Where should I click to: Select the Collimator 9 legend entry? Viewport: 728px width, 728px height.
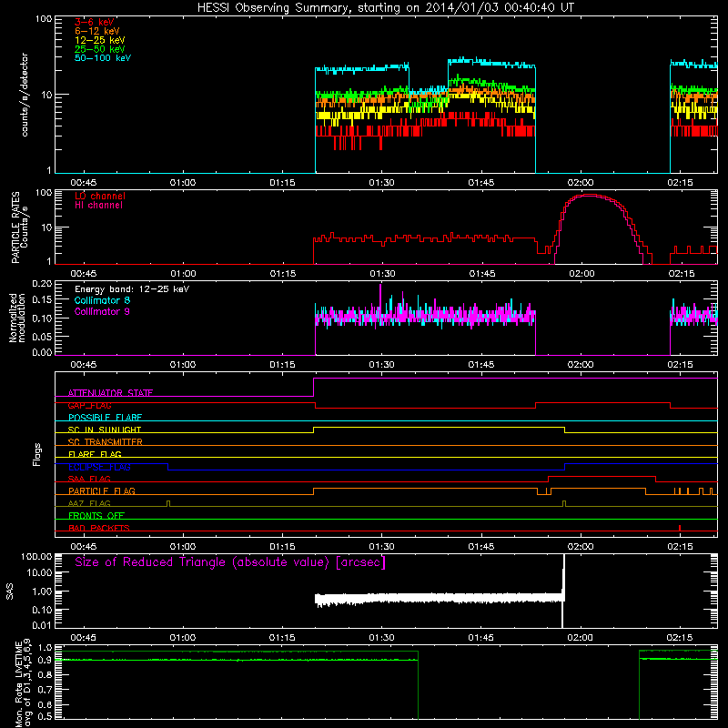[x=102, y=311]
